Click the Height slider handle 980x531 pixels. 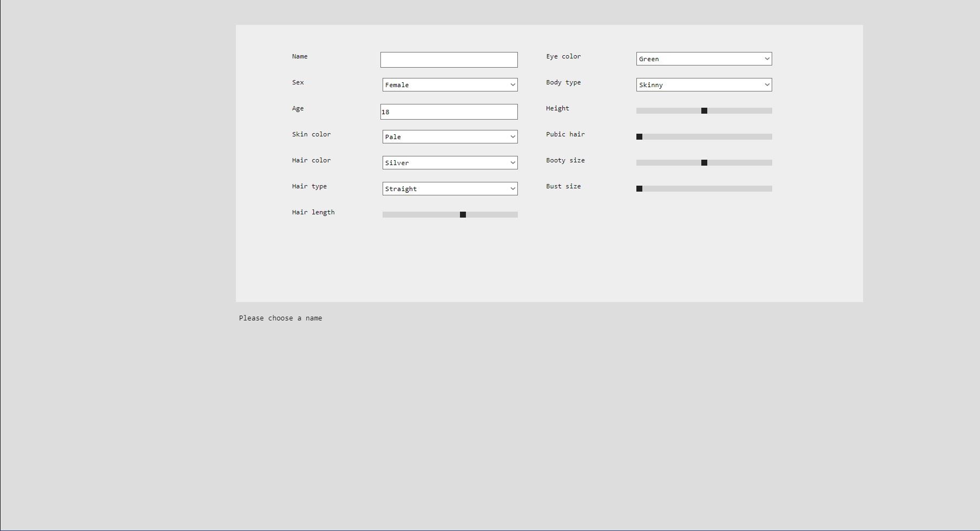point(703,110)
